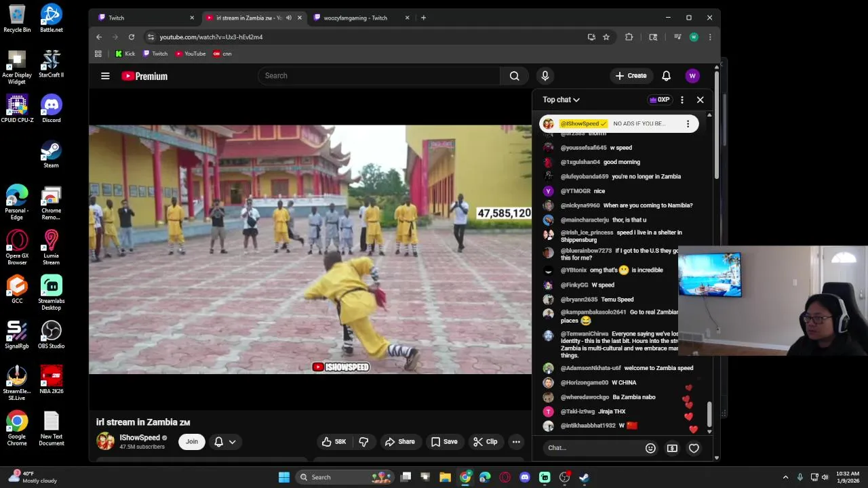Open Discord from the taskbar

coord(525,477)
